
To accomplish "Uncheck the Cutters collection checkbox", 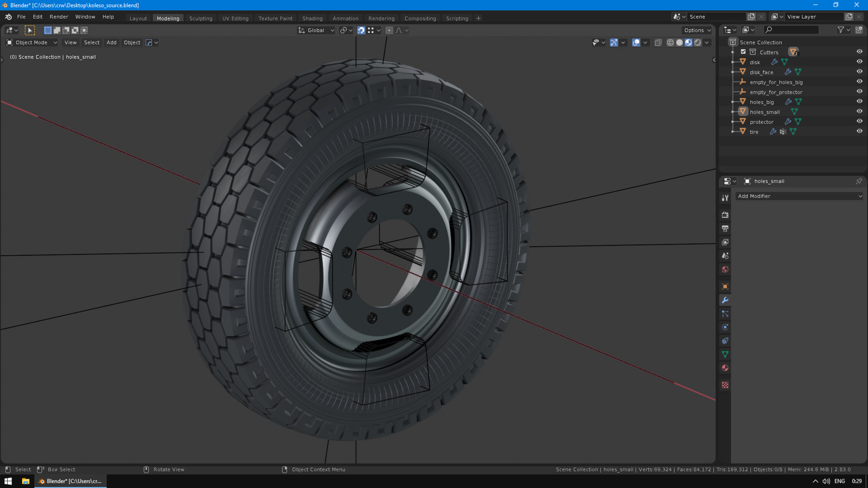I will click(x=743, y=52).
